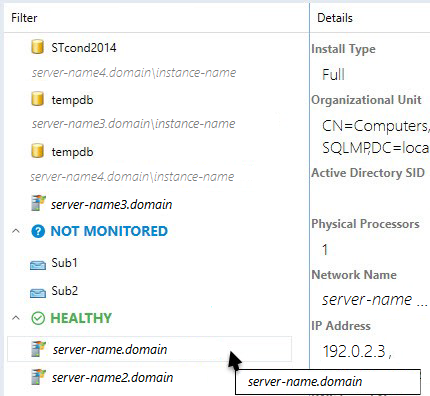Select server-name.domain in Healthy group
Screen dimensions: 430x396
[x=150, y=349]
